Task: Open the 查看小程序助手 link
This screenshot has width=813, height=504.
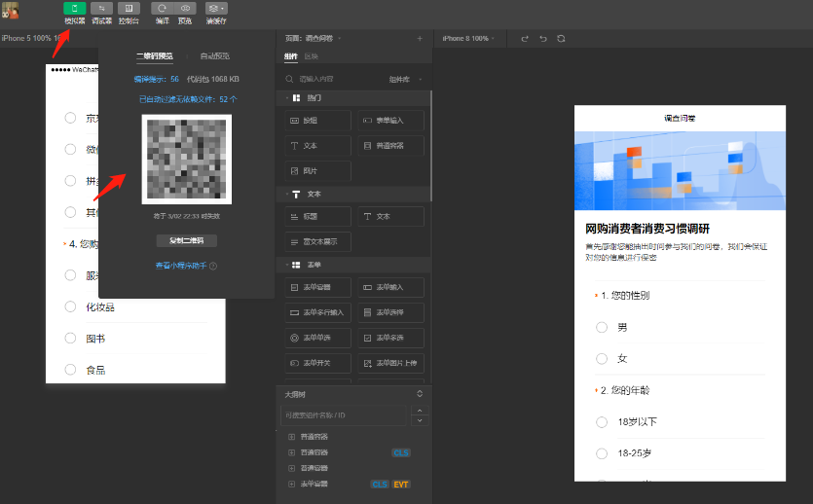Action: click(x=182, y=265)
